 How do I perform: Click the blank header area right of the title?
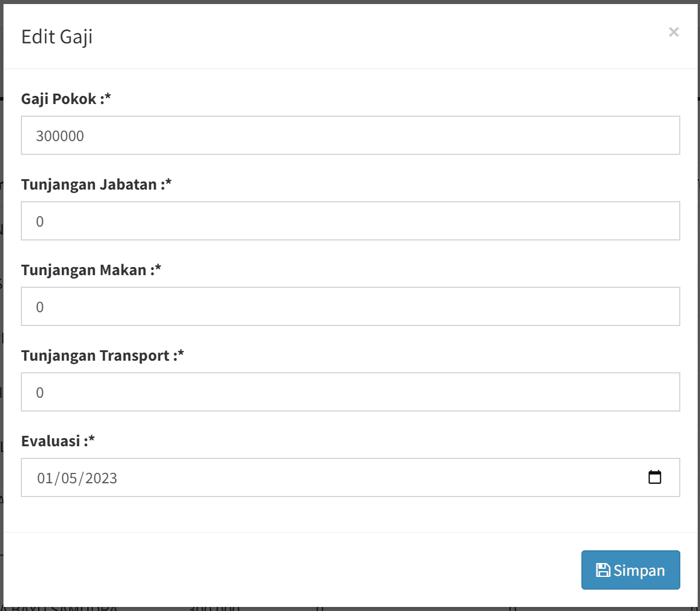376,37
